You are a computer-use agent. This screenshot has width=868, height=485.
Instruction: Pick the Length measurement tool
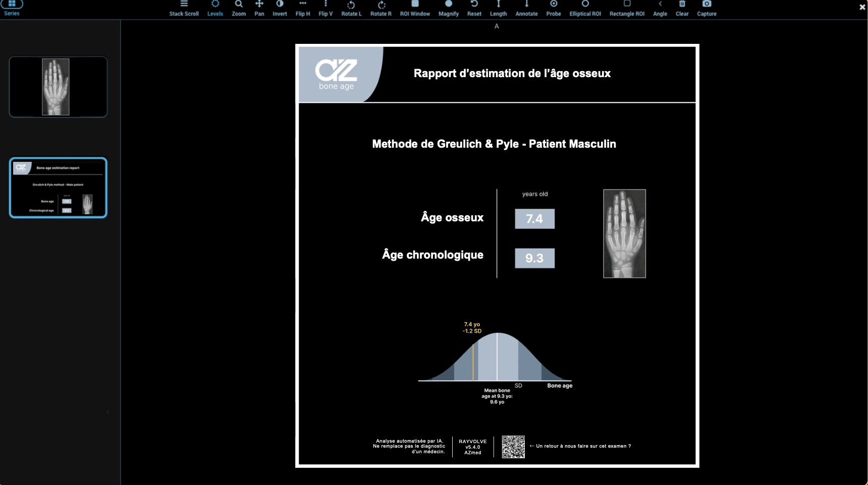pos(498,9)
